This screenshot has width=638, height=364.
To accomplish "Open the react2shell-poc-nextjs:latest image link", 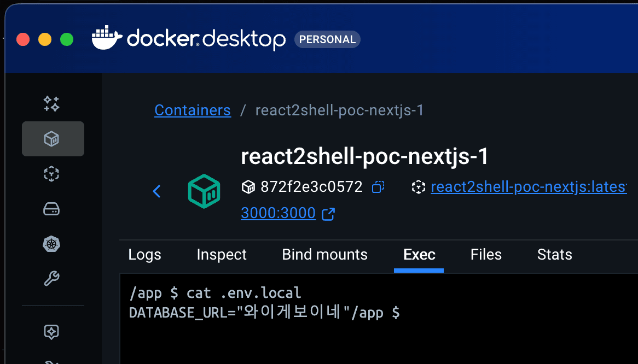I will pyautogui.click(x=528, y=187).
